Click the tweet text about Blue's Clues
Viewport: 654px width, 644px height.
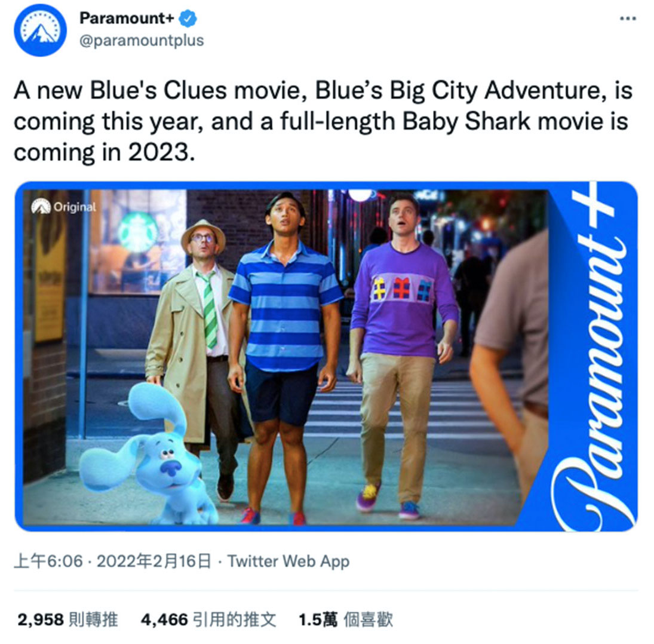[x=323, y=121]
